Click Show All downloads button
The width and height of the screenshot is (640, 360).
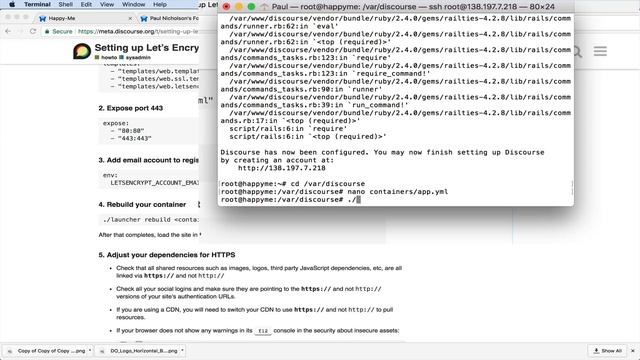pyautogui.click(x=607, y=351)
